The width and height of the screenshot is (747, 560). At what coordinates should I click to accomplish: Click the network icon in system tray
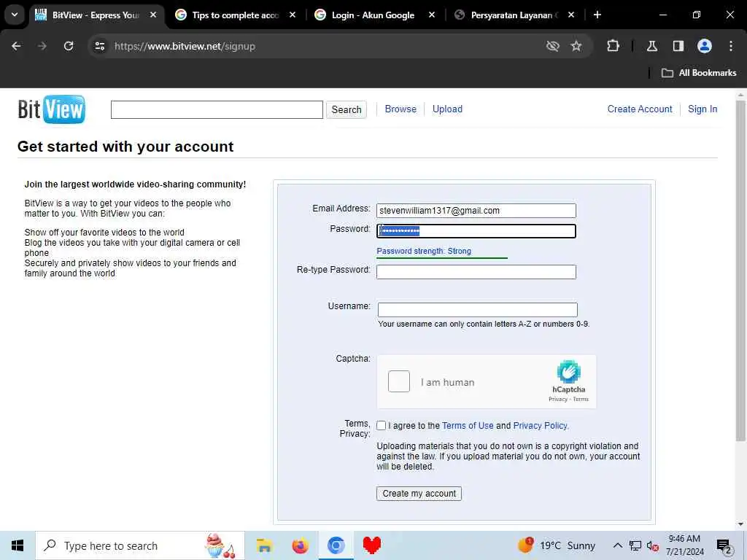click(635, 545)
